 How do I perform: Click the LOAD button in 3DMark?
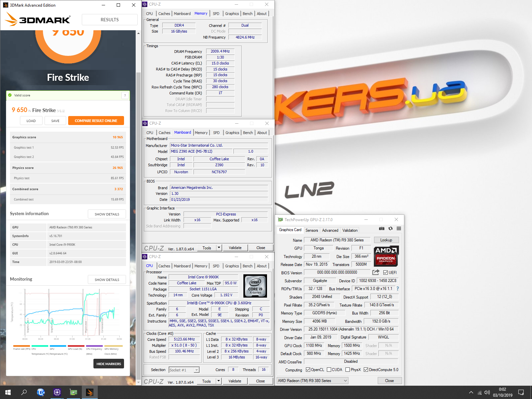pyautogui.click(x=31, y=121)
